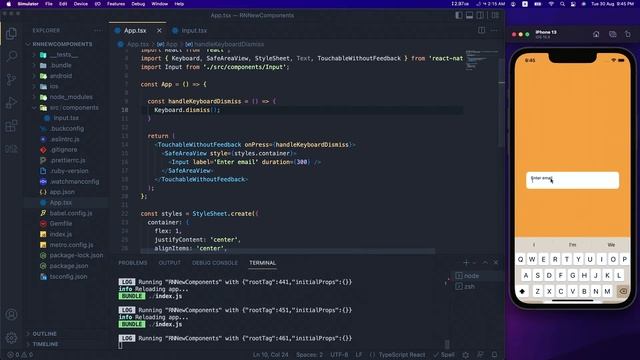Tap the backspace key on iPhone keyboard
640x360 pixels.
[622, 291]
